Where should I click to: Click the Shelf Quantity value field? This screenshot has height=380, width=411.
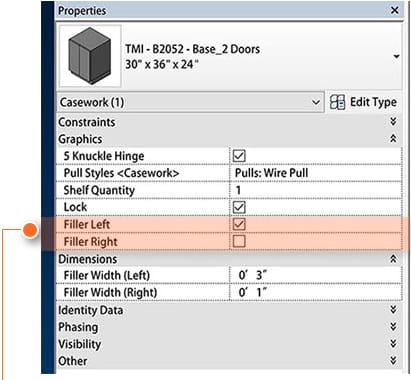316,190
